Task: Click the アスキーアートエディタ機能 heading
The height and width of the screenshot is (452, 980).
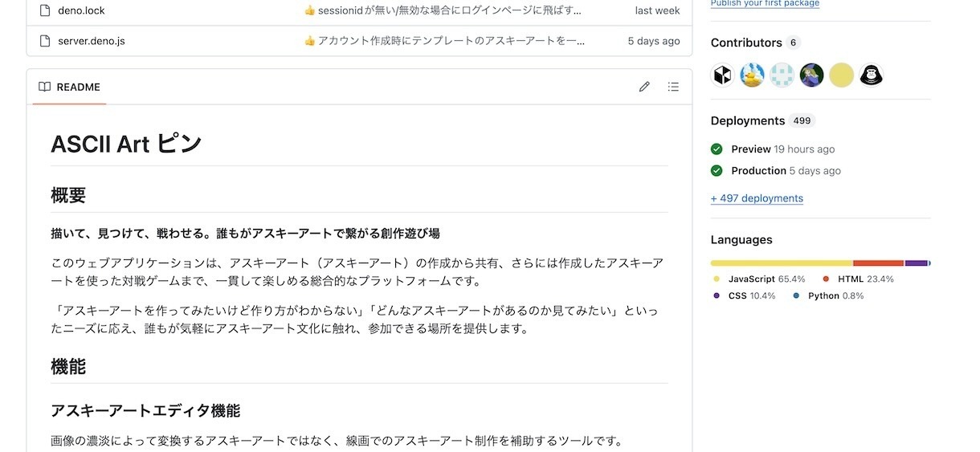Action: [145, 410]
